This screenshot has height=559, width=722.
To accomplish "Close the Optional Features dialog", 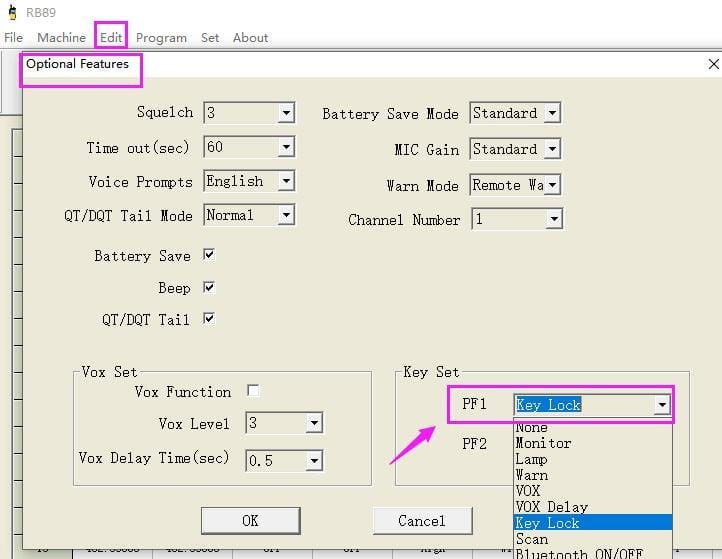I will (713, 64).
